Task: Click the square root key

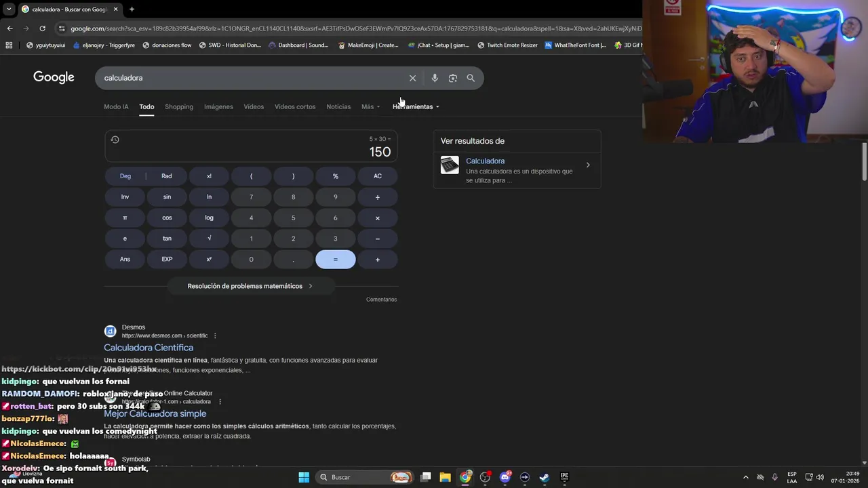Action: [209, 239]
